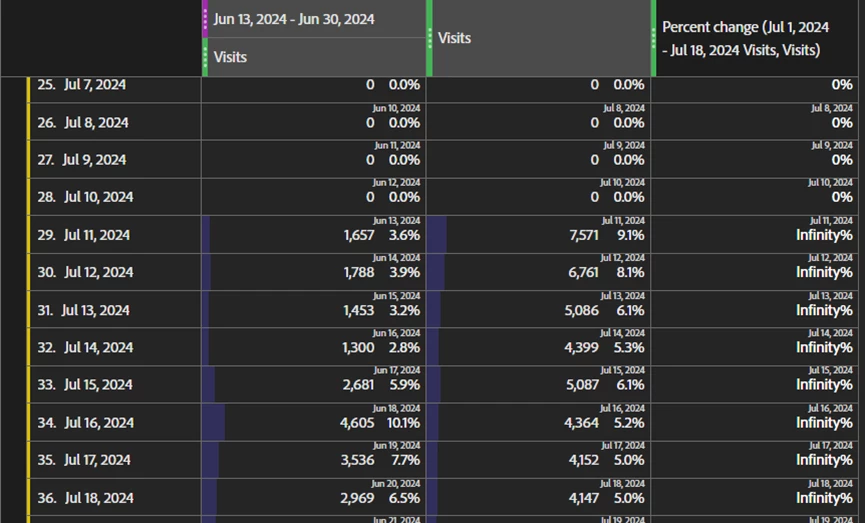Viewport: 865px width, 523px height.
Task: Click the Infinity% cell for Jul 16, 2024
Action: [x=755, y=422]
